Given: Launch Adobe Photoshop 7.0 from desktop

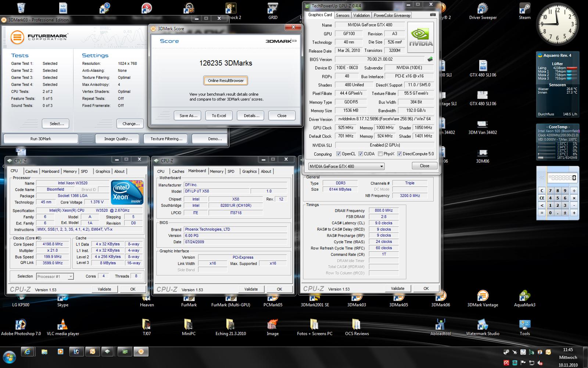Looking at the screenshot, I should 21,328.
